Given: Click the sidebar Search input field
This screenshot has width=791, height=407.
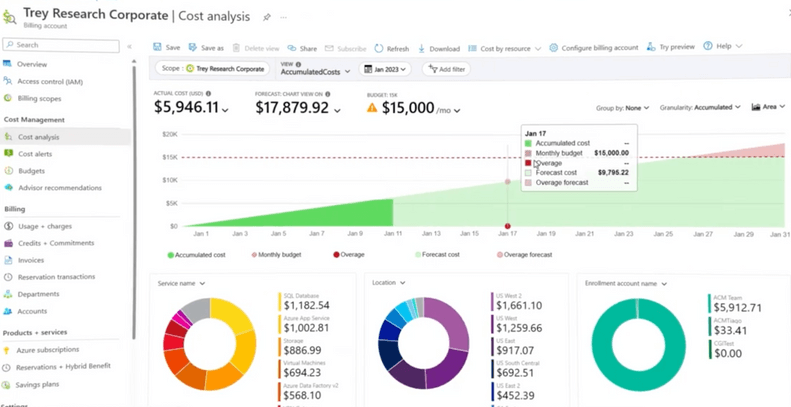Looking at the screenshot, I should point(61,45).
